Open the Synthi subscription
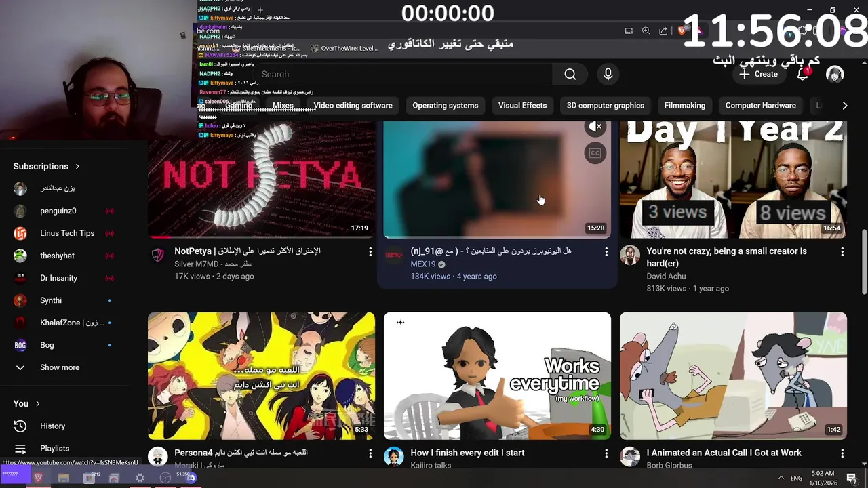 (65, 300)
